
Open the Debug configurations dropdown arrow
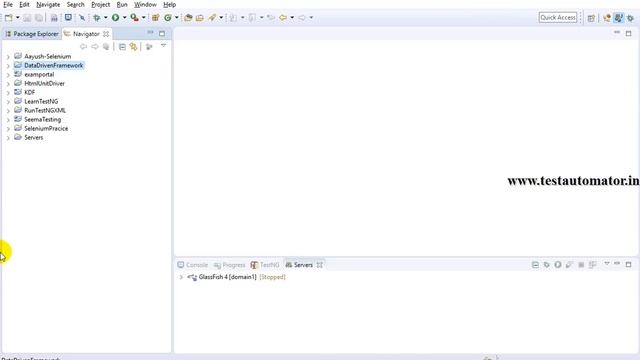105,18
